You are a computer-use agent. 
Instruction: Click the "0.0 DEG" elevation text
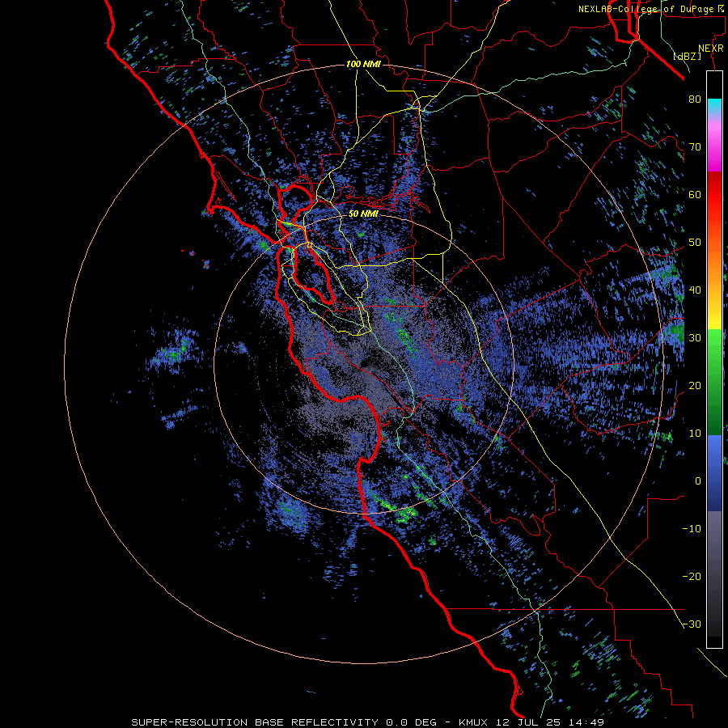[413, 722]
